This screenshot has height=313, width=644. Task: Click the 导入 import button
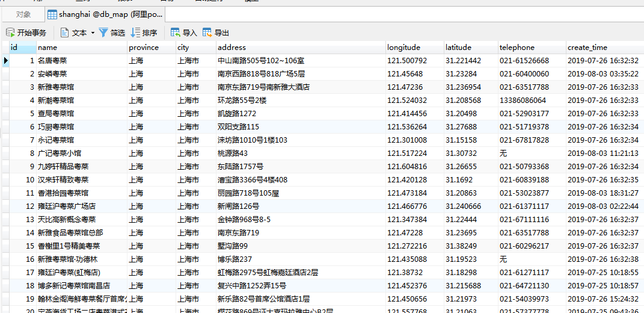(183, 33)
